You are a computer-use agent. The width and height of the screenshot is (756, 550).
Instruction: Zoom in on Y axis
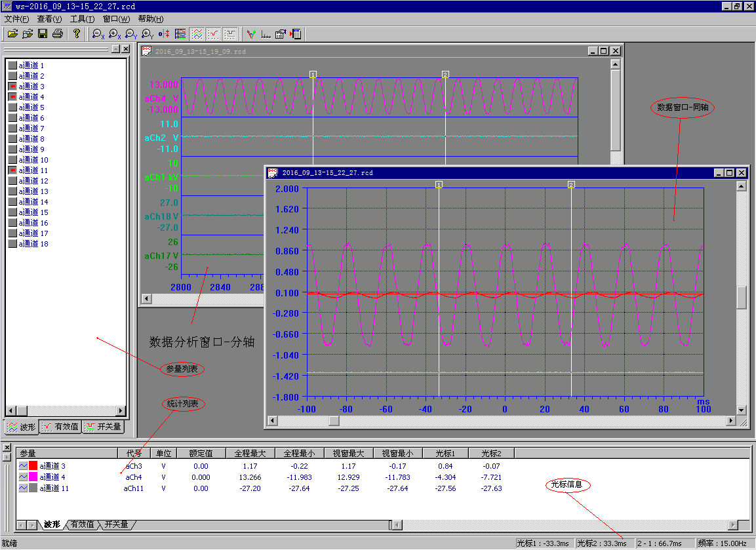[x=148, y=33]
